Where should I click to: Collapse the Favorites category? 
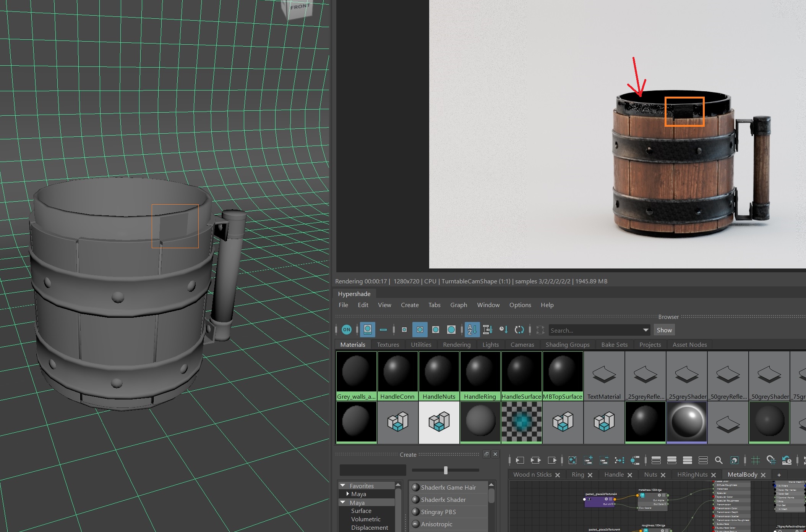tap(342, 486)
